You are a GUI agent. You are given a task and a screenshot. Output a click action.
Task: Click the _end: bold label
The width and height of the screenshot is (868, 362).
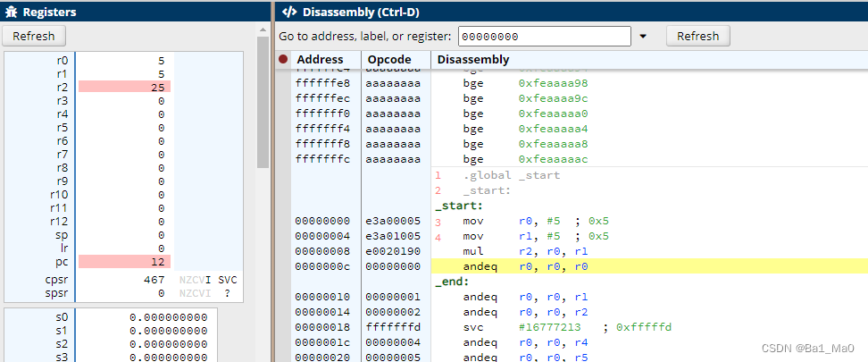coord(452,282)
